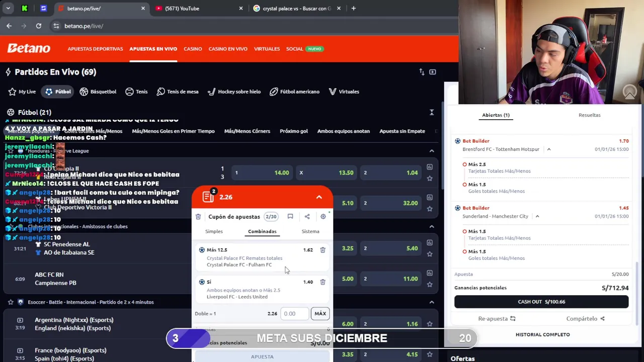Remove the Más 12.5 Crystal Palace selection
Screen dimensions: 644x362
[323, 250]
